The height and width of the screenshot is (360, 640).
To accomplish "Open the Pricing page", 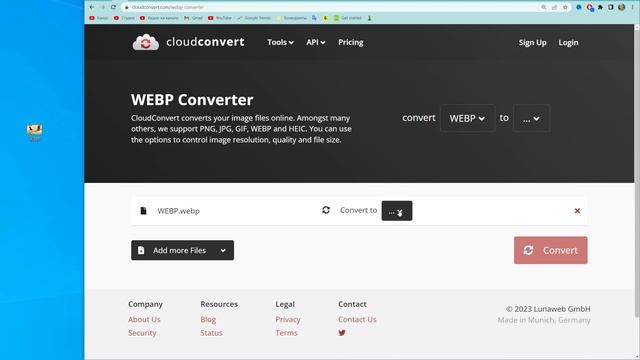I will pyautogui.click(x=351, y=42).
